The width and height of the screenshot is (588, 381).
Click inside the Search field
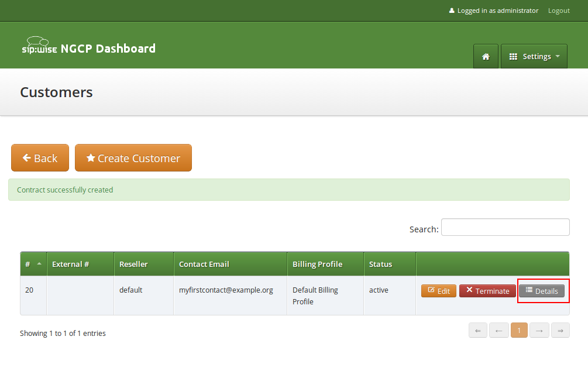click(504, 227)
